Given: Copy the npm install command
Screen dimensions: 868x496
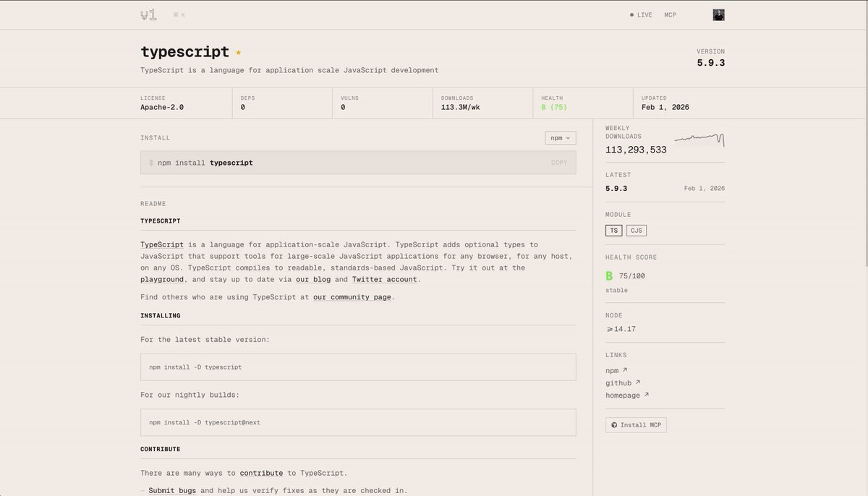Looking at the screenshot, I should click(x=559, y=163).
